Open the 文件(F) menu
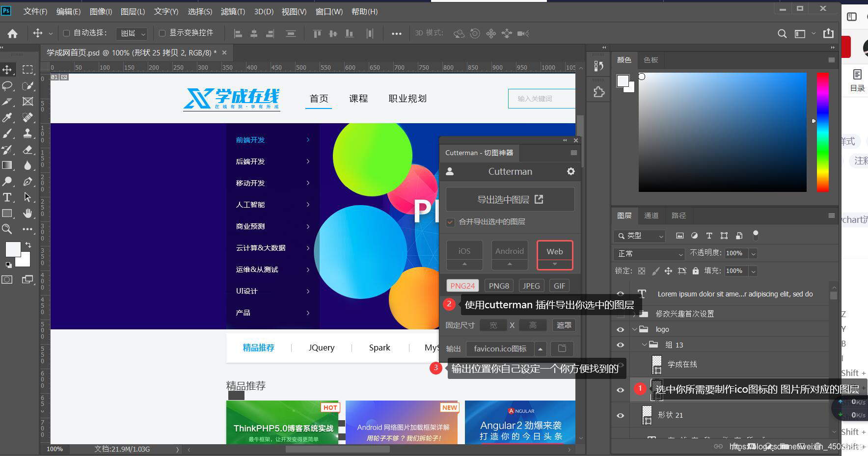868x456 pixels. [x=35, y=11]
